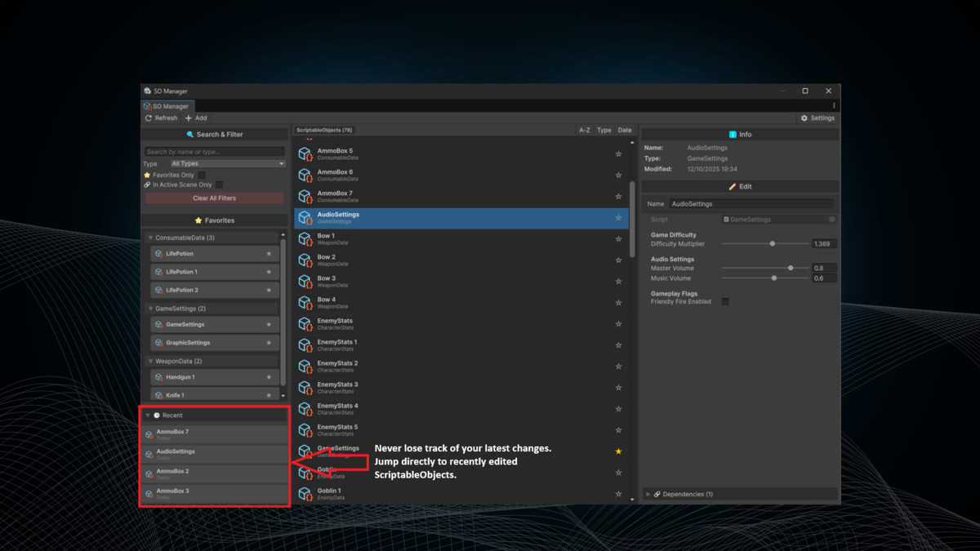Click the Info panel header icon
The height and width of the screenshot is (551, 980).
pos(733,135)
